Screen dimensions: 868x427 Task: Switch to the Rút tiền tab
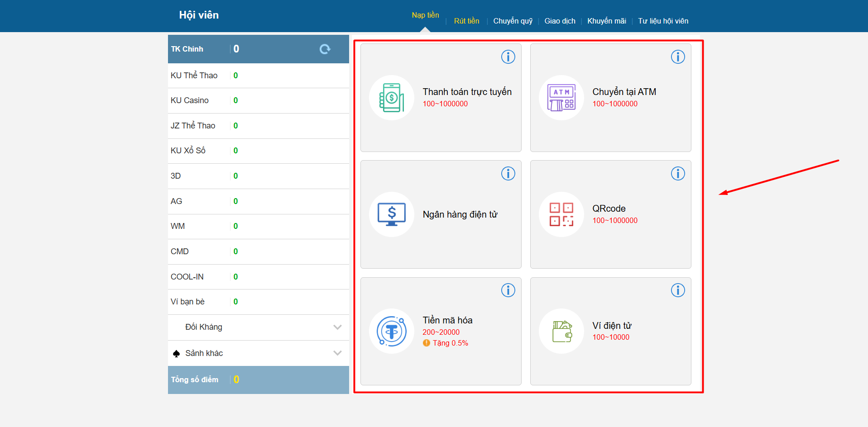[466, 21]
